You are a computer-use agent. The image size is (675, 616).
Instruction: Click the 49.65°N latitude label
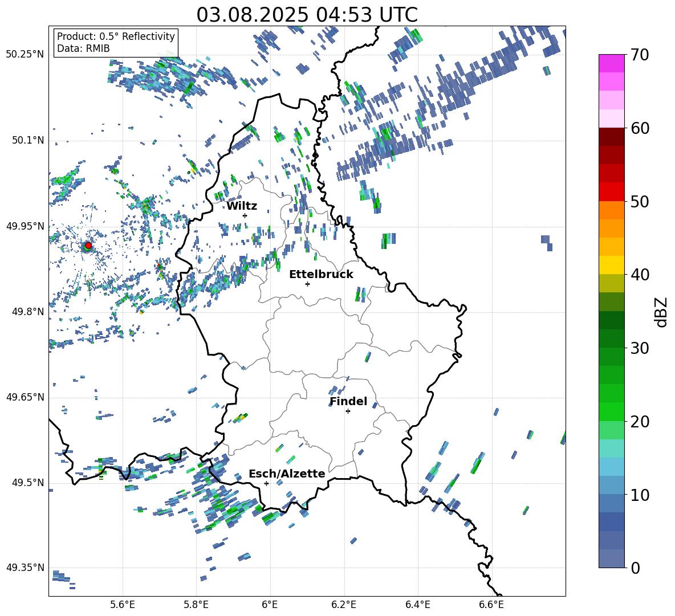[x=25, y=397]
